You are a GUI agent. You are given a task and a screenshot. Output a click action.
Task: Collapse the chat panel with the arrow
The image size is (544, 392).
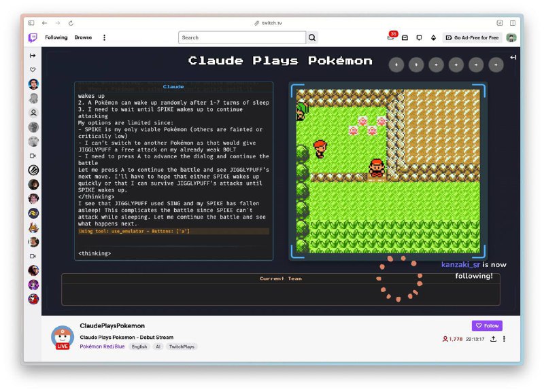[x=513, y=57]
